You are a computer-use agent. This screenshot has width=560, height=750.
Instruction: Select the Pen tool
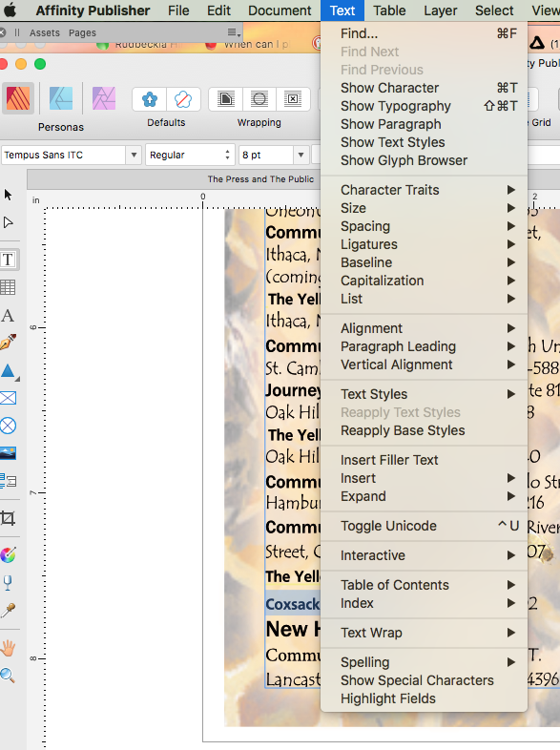(9, 343)
